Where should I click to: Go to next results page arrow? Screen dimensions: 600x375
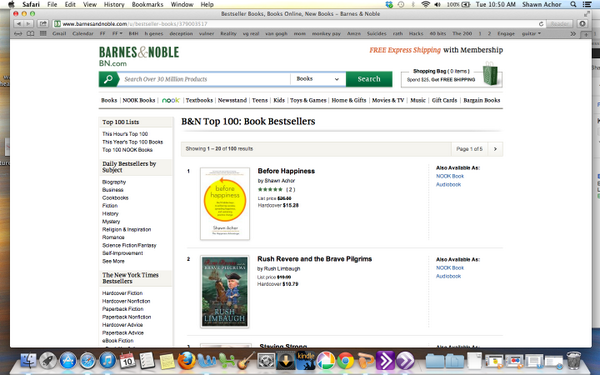495,149
